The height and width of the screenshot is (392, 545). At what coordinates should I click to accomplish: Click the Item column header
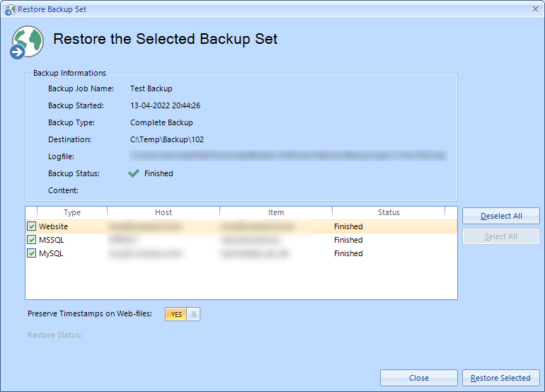(276, 212)
